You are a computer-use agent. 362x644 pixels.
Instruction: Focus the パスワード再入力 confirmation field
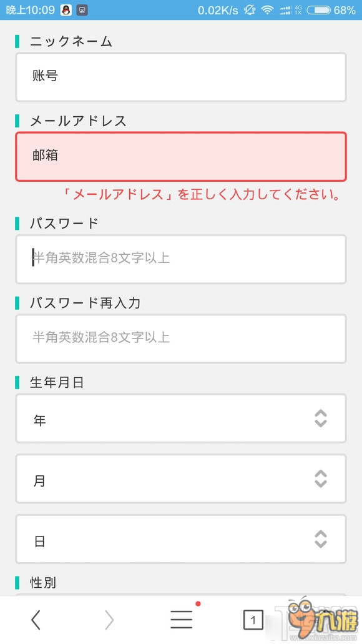click(x=181, y=339)
